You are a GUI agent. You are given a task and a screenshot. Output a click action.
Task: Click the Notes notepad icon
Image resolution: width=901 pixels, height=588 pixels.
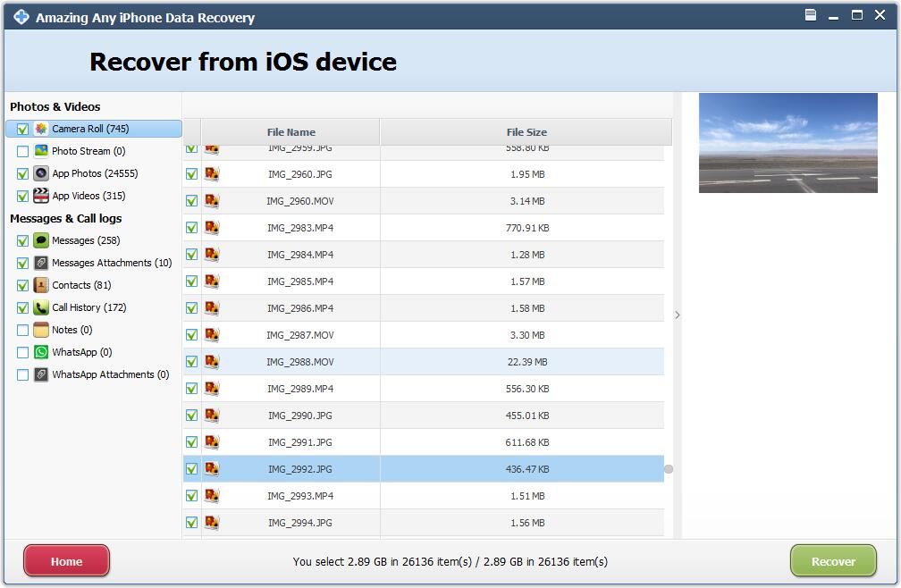[41, 330]
